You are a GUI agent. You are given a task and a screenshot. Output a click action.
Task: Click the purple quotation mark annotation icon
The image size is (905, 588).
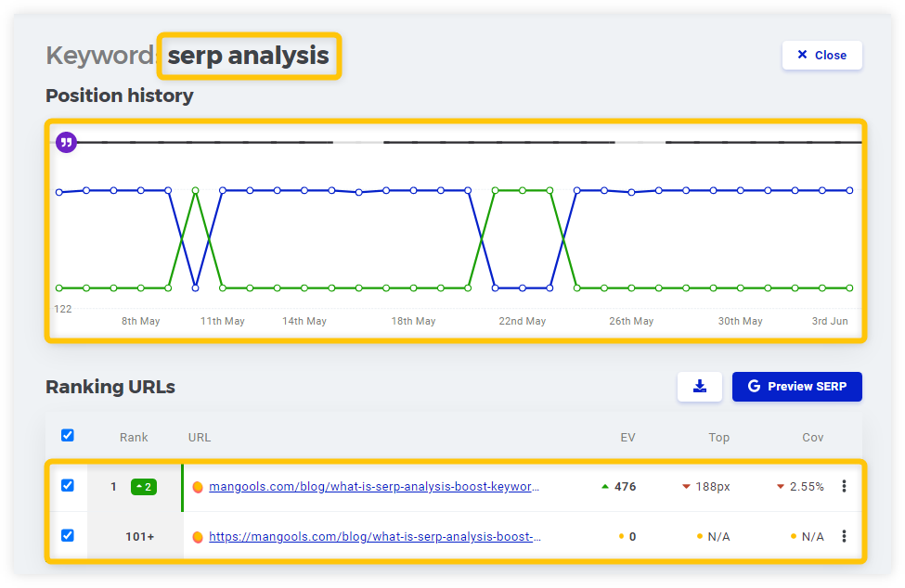click(x=67, y=142)
